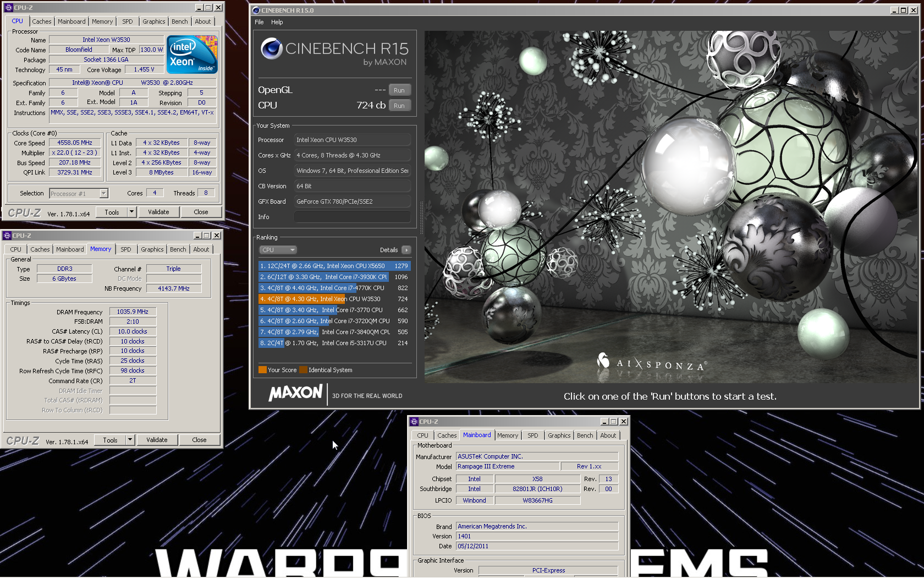Image resolution: width=924 pixels, height=578 pixels.
Task: Click the Core Voltage value 1.455 V
Action: [x=144, y=69]
